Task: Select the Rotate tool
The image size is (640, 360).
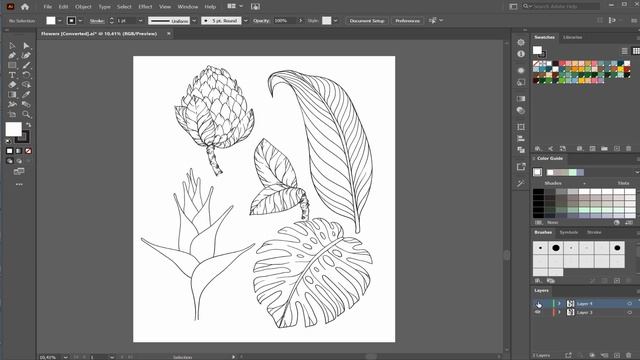Action: click(x=27, y=75)
